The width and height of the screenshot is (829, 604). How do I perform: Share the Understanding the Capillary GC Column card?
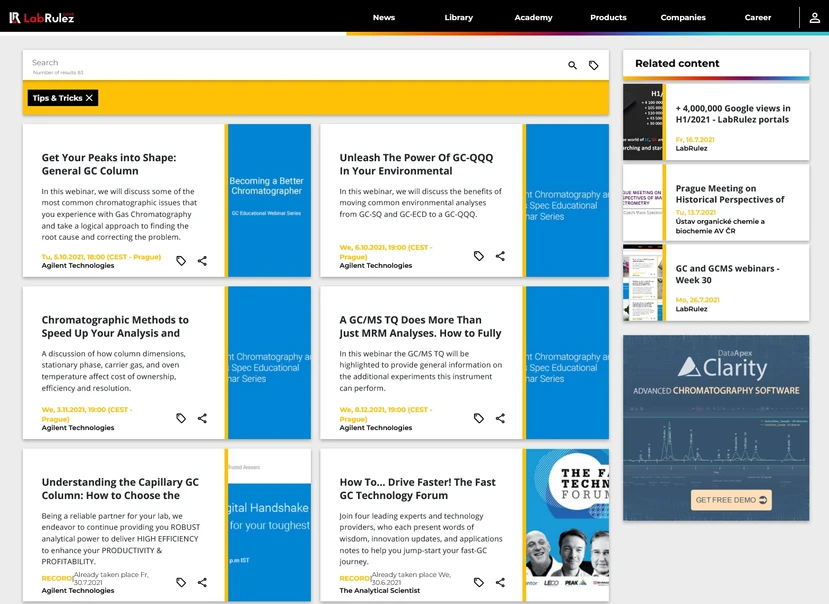[x=202, y=582]
